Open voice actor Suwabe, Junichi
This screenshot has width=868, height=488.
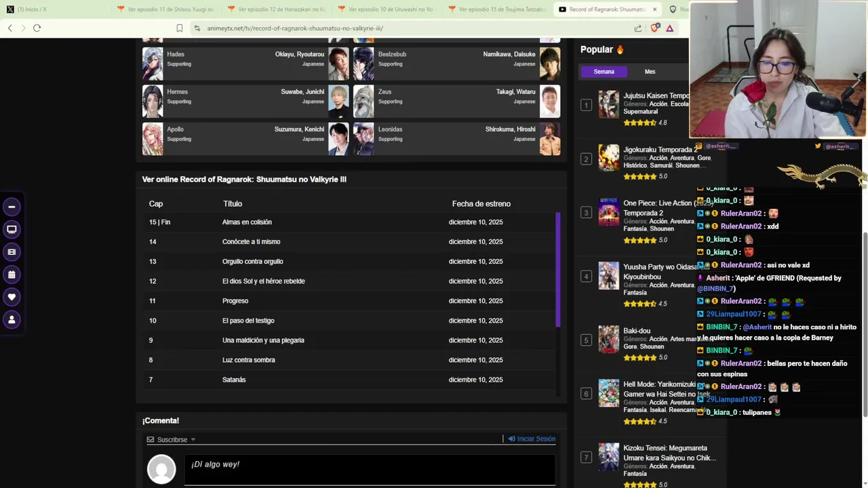[302, 91]
